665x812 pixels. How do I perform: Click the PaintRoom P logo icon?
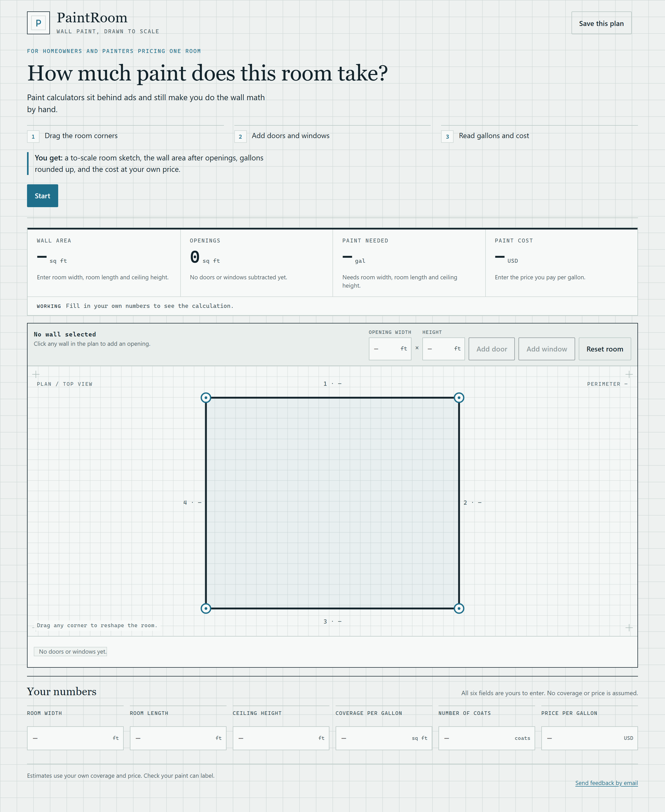(x=38, y=23)
